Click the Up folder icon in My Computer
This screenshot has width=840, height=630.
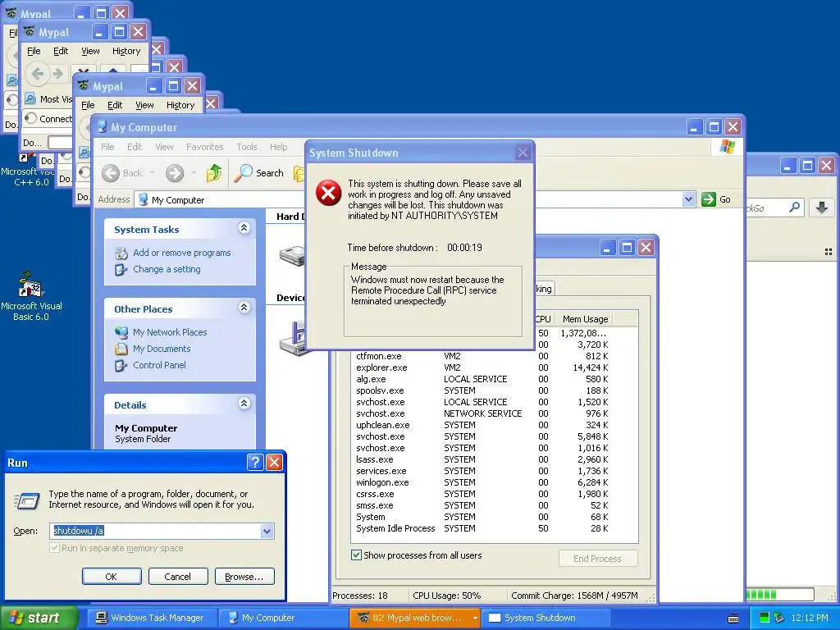click(214, 173)
